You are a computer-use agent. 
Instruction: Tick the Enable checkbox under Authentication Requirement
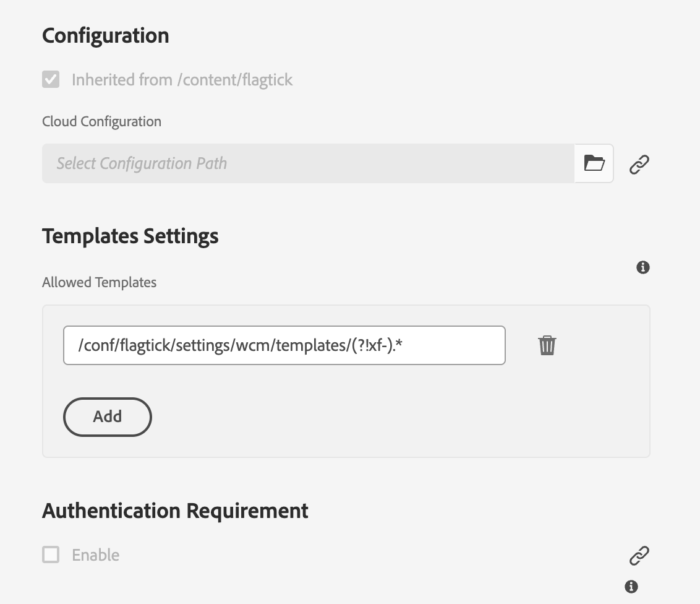point(51,554)
